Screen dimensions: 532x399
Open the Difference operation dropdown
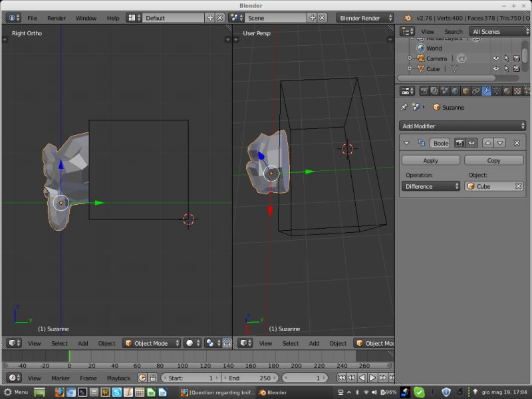[x=430, y=186]
